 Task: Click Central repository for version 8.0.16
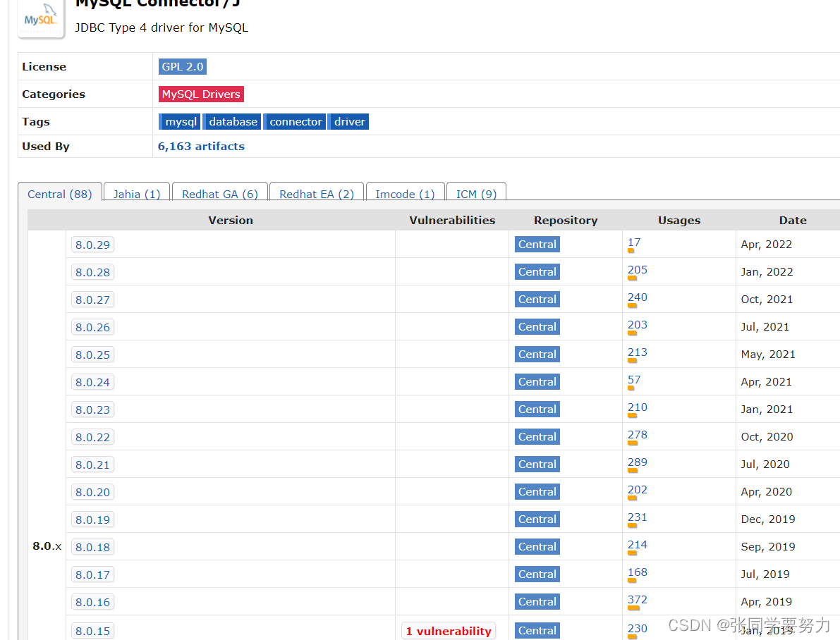click(537, 601)
